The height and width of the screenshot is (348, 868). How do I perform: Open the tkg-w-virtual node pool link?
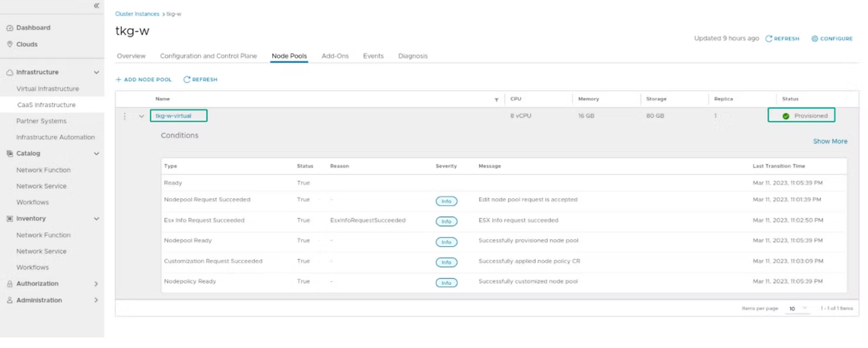click(x=174, y=116)
